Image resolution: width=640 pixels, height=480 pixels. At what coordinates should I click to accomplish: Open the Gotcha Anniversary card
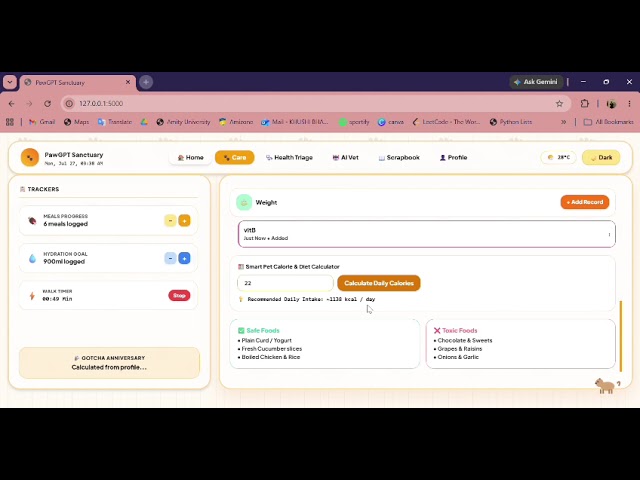tap(109, 362)
